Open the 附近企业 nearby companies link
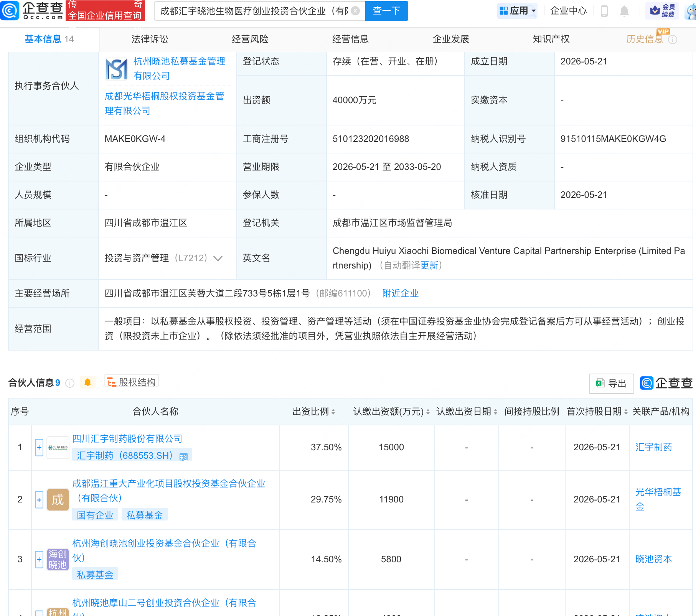696x616 pixels. [400, 293]
